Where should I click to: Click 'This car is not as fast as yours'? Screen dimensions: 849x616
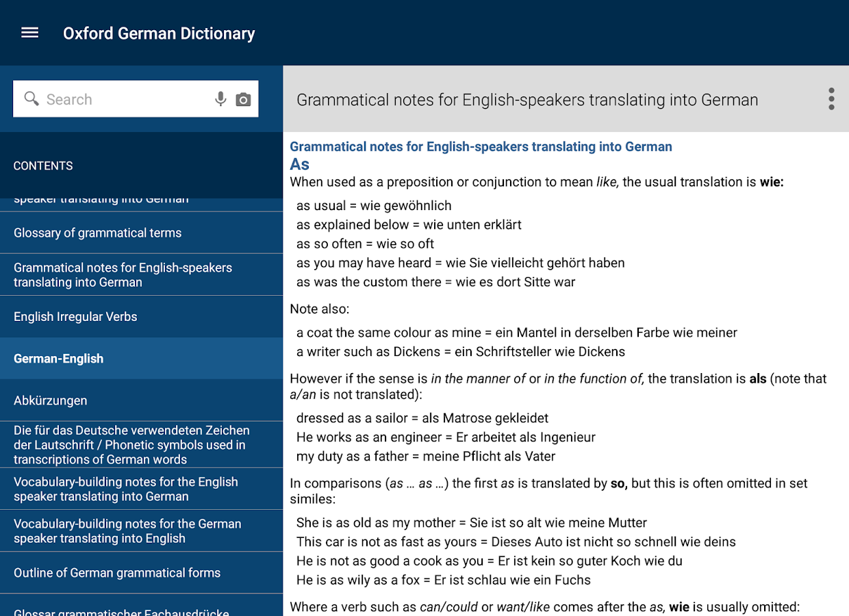pos(516,542)
